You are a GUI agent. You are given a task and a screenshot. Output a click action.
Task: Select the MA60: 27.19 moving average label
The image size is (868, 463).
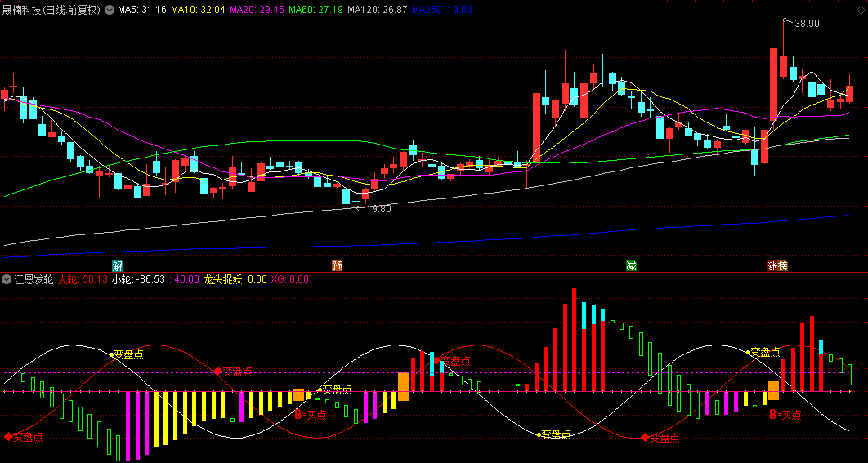[x=316, y=10]
